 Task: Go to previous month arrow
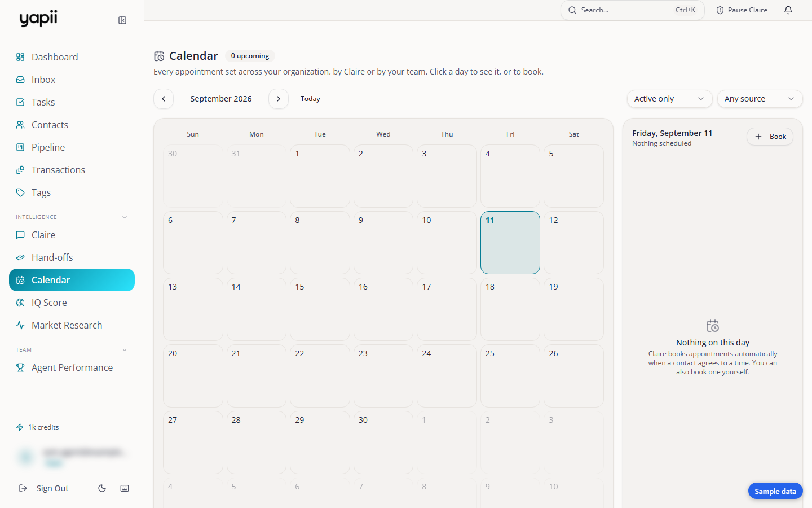[x=164, y=99]
